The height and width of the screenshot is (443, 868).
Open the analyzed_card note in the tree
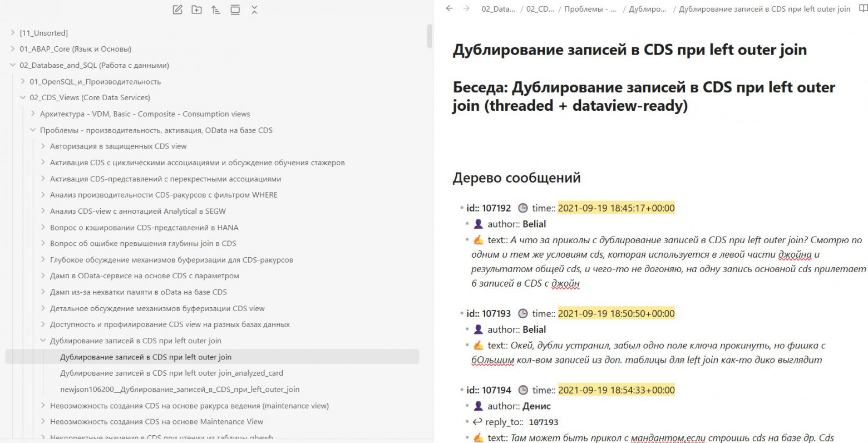coord(171,373)
